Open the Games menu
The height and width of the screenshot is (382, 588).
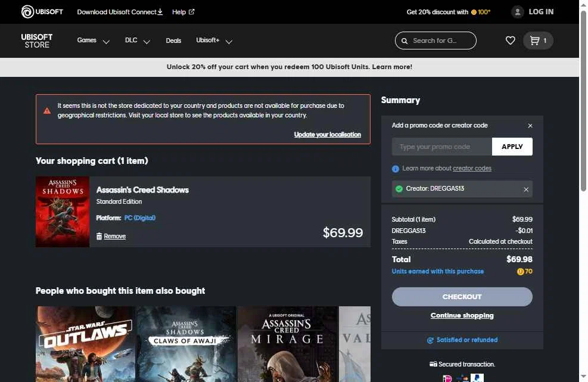[x=86, y=40]
